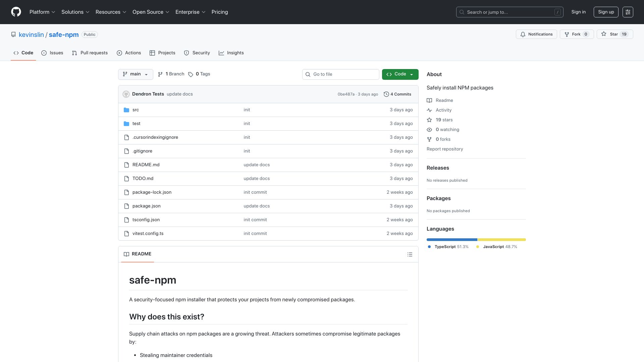Click the Releases heading link
The image size is (644, 362).
click(438, 168)
